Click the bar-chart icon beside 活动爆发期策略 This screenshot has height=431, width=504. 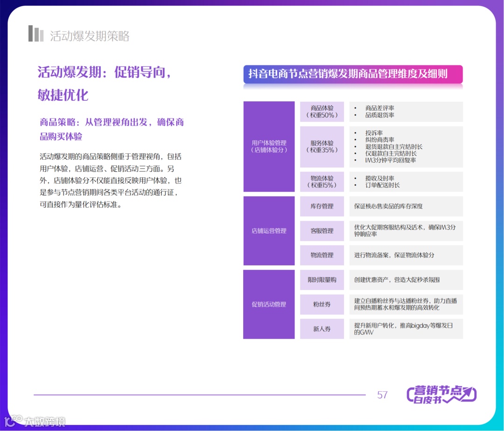(x=35, y=34)
